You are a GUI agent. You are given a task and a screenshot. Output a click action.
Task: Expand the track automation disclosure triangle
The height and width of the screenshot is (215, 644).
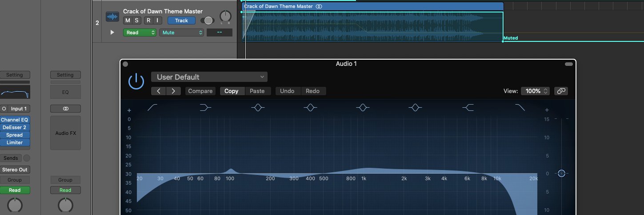pyautogui.click(x=112, y=32)
